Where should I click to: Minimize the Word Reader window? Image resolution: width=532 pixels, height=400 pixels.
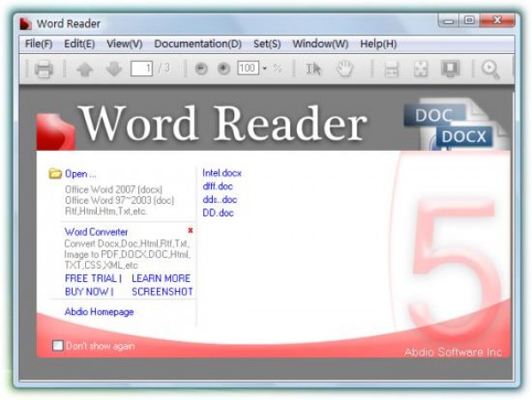point(449,20)
